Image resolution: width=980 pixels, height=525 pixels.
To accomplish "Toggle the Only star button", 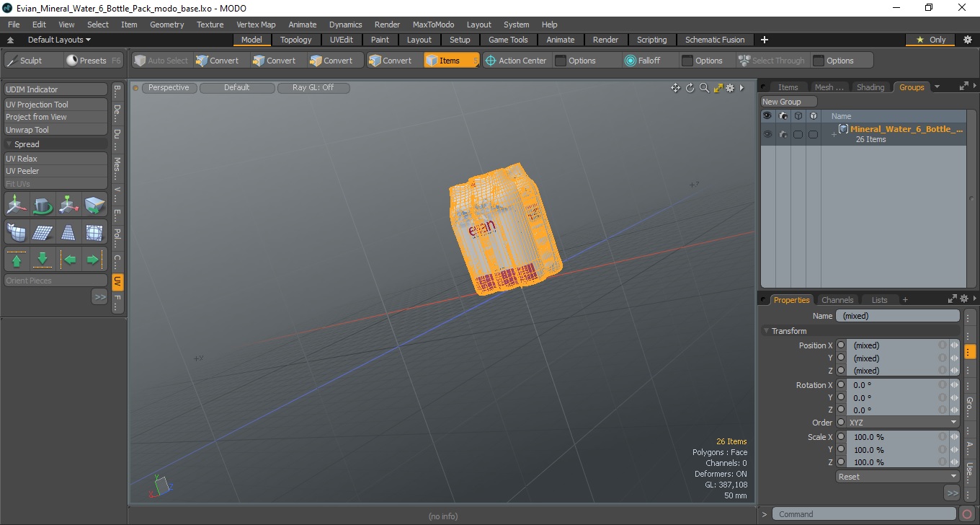I will click(931, 40).
